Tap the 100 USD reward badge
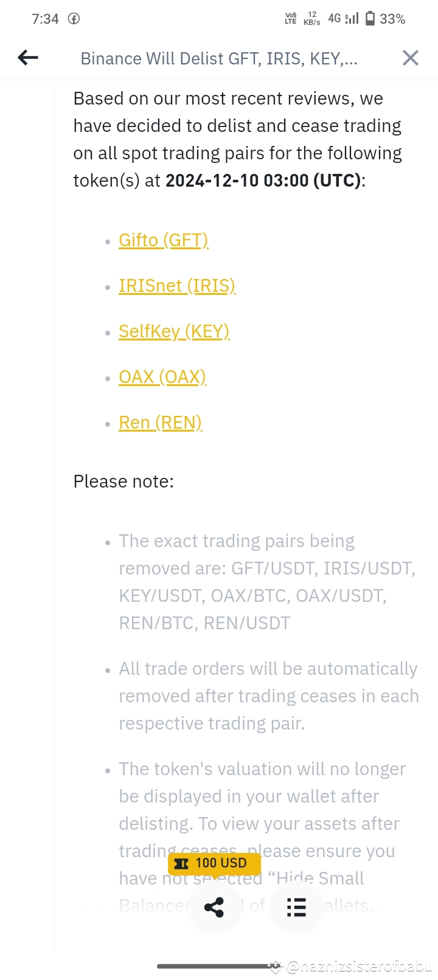 point(214,863)
